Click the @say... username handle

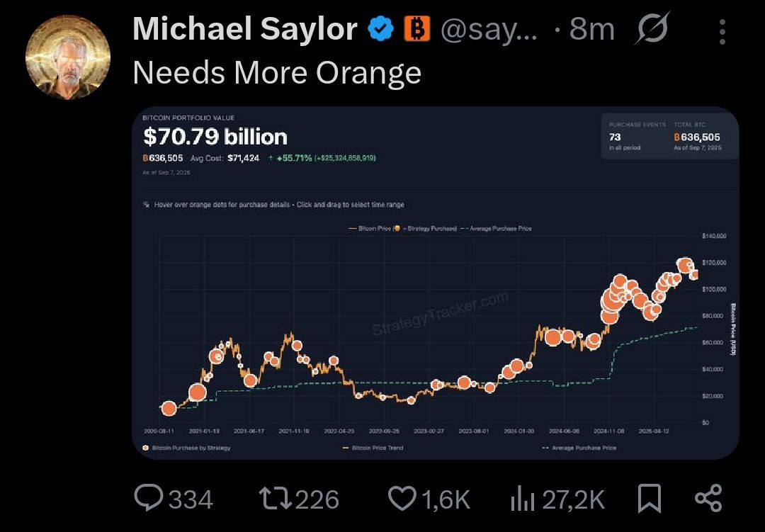point(489,30)
